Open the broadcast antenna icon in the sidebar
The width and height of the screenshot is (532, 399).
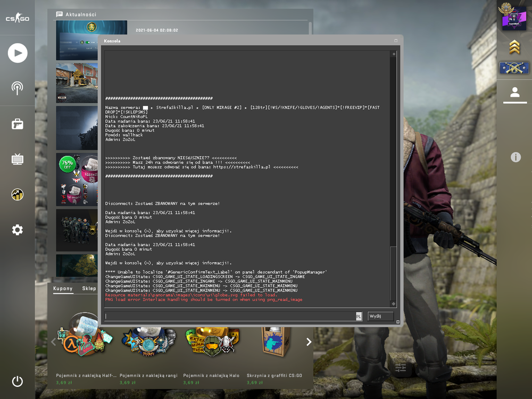pos(18,88)
